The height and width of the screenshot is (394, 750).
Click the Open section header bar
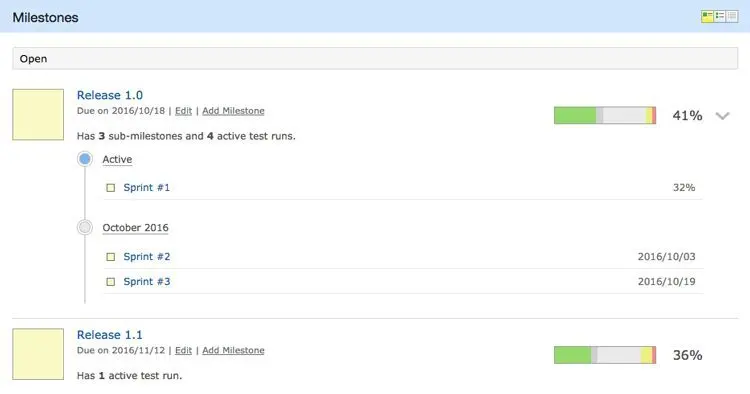375,58
